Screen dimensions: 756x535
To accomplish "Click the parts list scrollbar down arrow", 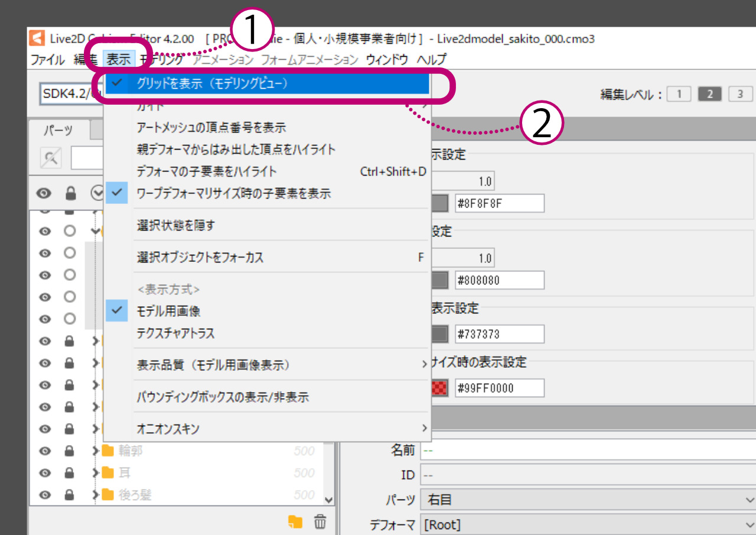I will [328, 500].
